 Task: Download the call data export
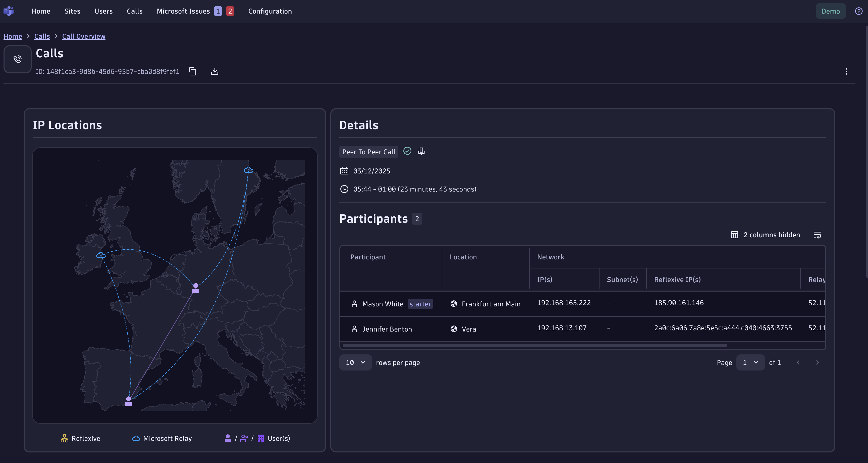214,71
